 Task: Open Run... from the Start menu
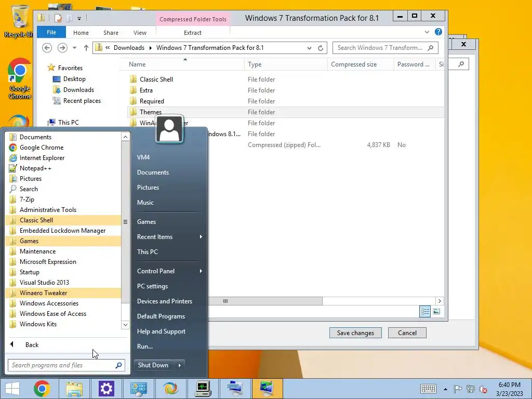pos(145,347)
